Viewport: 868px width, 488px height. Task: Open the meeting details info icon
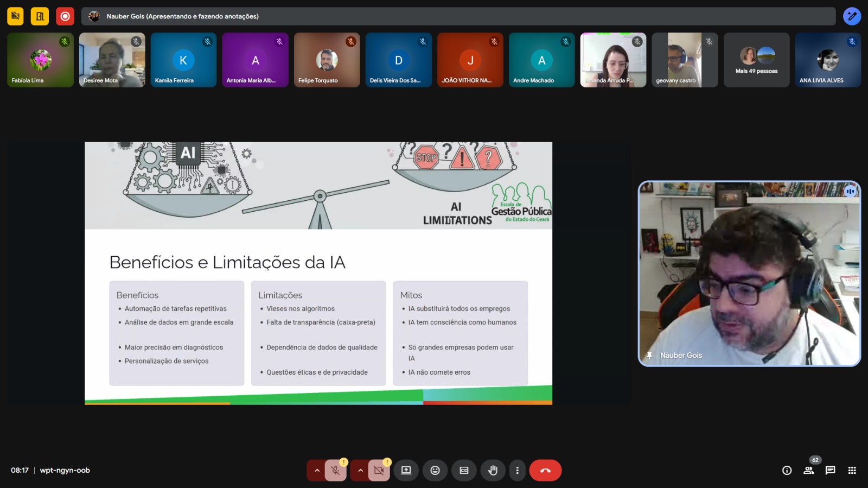(x=787, y=471)
